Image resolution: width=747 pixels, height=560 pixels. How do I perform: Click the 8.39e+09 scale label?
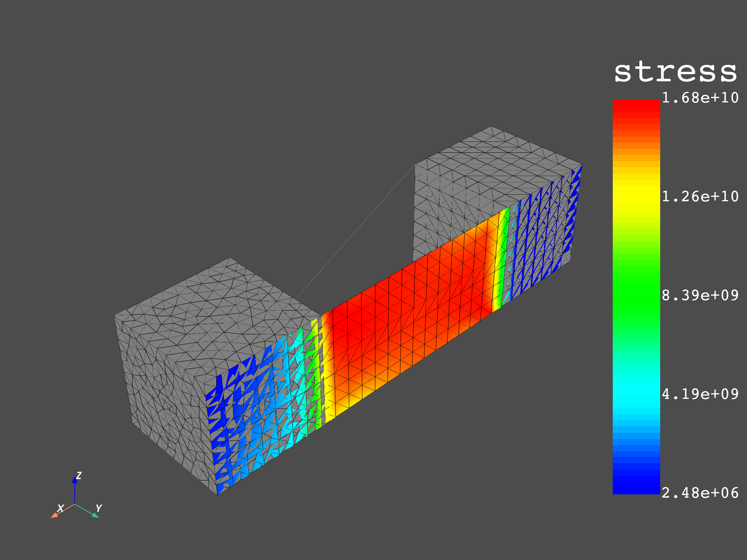(700, 295)
